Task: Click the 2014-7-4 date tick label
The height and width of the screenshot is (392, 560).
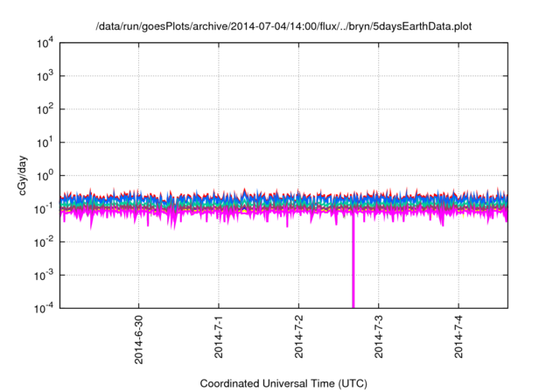Action: coord(458,337)
